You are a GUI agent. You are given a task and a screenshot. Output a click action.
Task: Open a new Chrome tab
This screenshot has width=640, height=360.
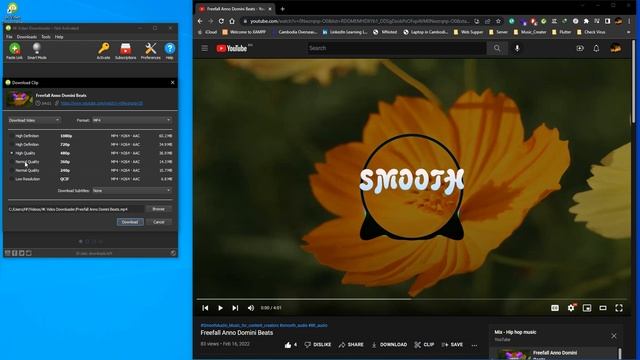[x=282, y=9]
